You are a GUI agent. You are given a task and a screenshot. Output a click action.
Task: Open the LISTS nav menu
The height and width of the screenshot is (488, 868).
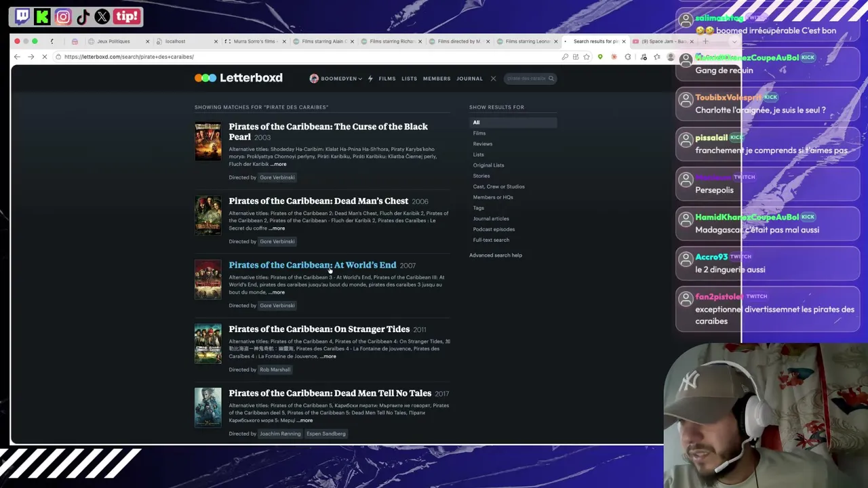point(409,79)
